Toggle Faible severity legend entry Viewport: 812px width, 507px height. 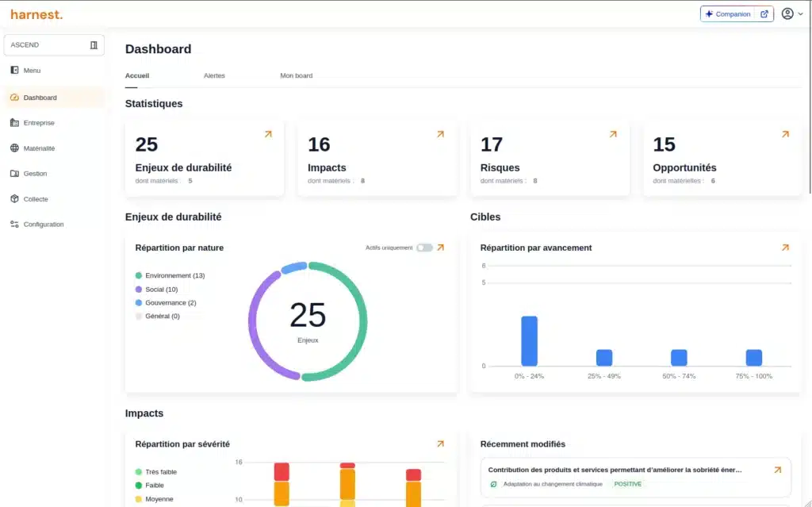click(150, 486)
